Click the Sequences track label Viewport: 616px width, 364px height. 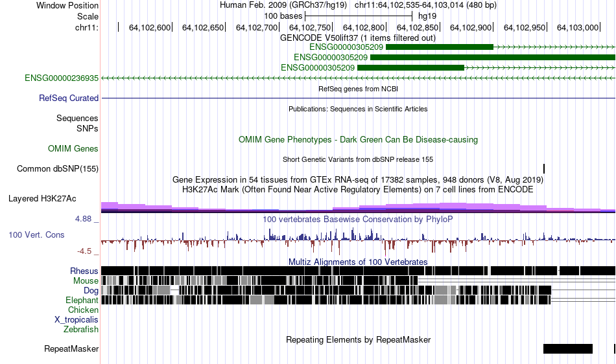click(77, 118)
